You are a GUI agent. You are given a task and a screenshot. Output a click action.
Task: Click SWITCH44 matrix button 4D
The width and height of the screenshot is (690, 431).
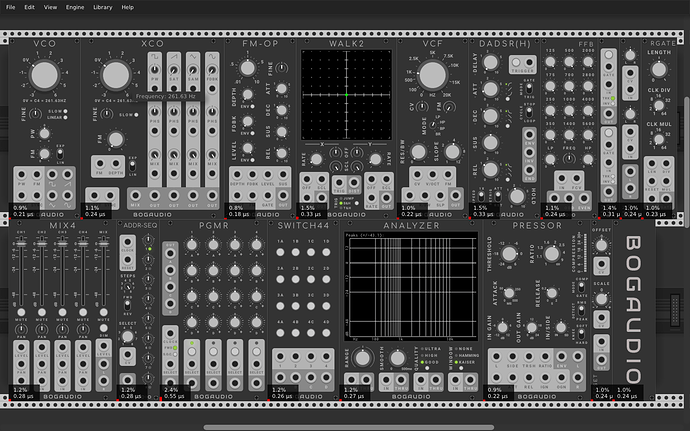pos(326,333)
